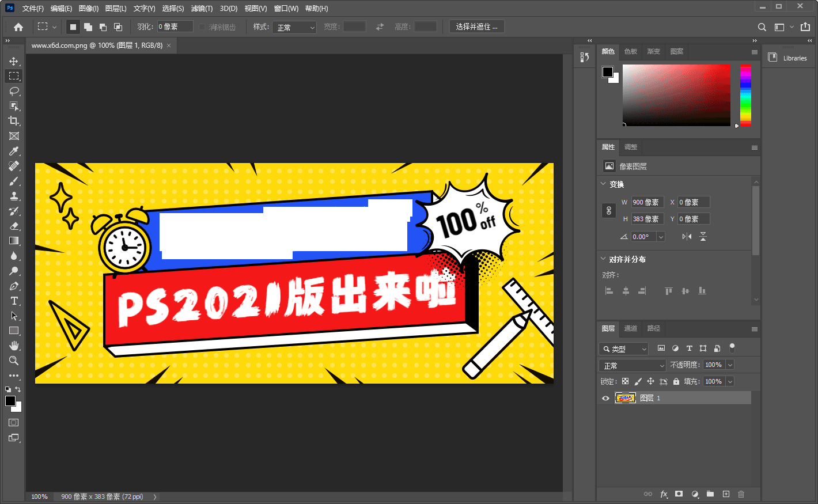Close www.x6d.com.png document tab
The height and width of the screenshot is (504, 818).
[169, 46]
